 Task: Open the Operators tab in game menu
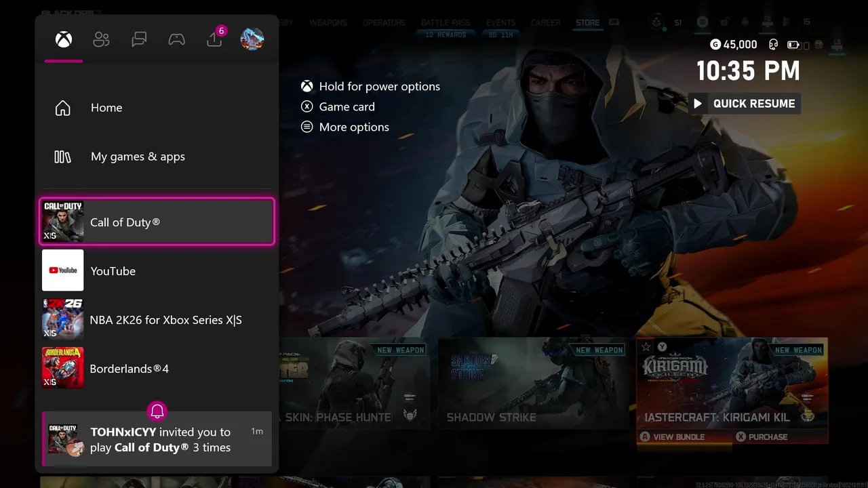[384, 22]
